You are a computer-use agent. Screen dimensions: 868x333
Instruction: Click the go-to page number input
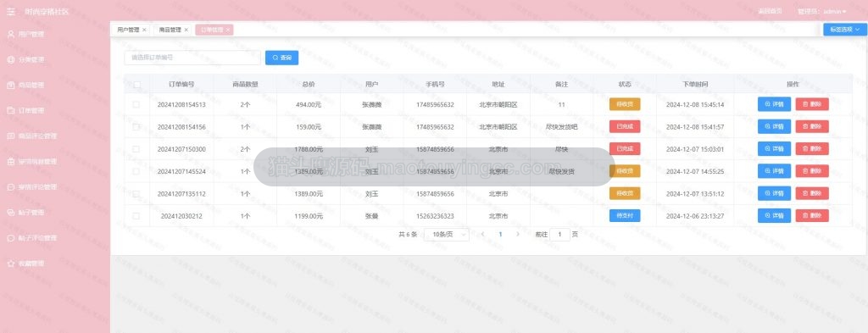[x=560, y=235]
